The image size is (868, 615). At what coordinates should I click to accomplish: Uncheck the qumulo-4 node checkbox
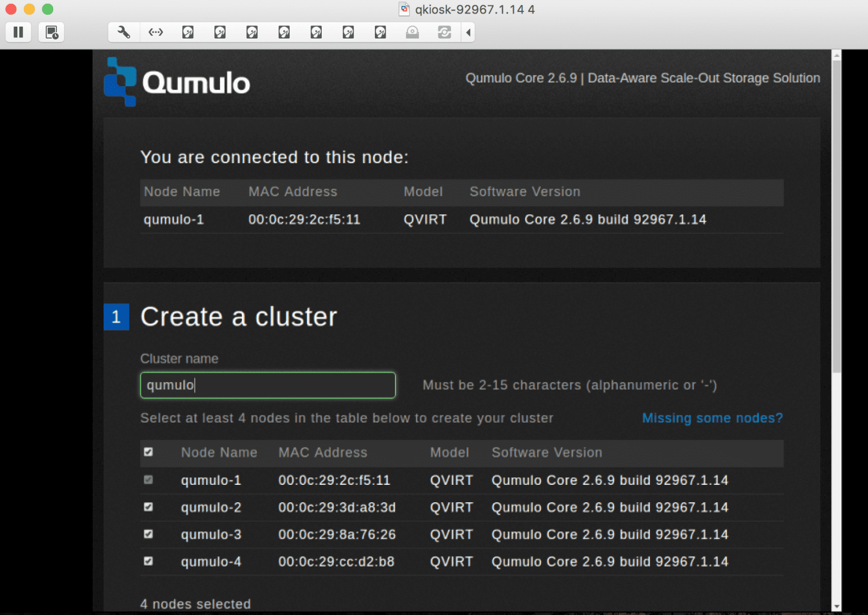[x=148, y=561]
